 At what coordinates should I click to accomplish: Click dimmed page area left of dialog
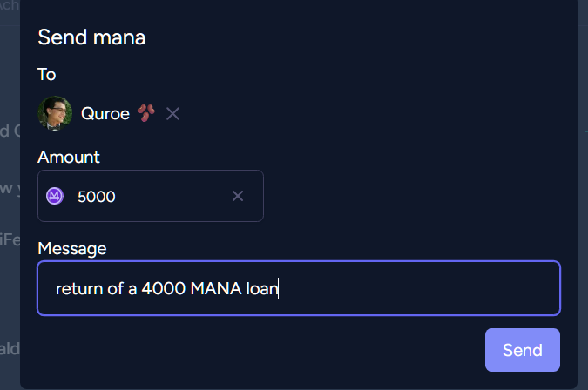point(9,261)
